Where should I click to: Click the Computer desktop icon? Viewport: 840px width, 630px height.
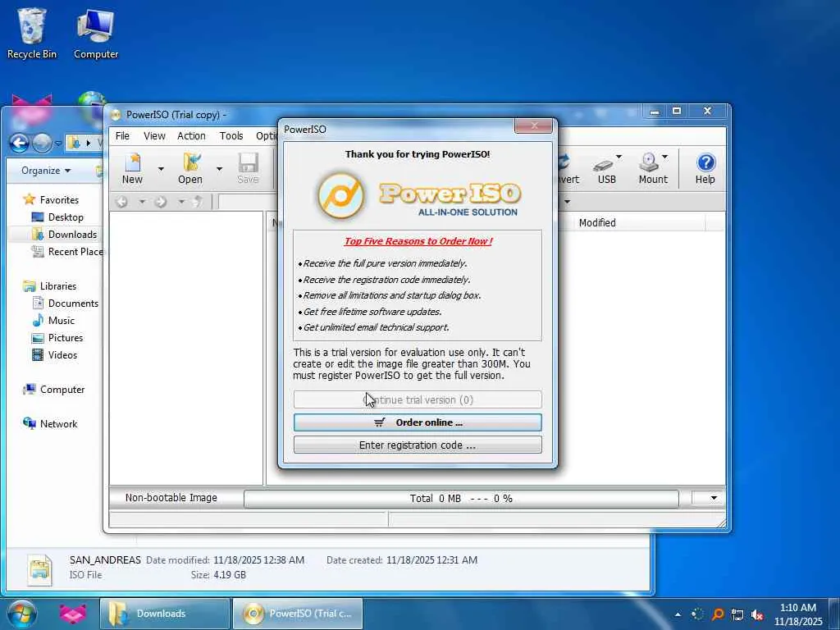point(95,32)
